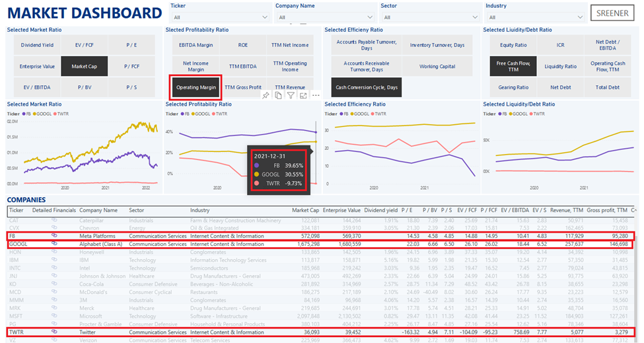Viewport: 644px width, 343px height.
Task: Choose the Working Capital efficiency tile
Action: coord(438,66)
